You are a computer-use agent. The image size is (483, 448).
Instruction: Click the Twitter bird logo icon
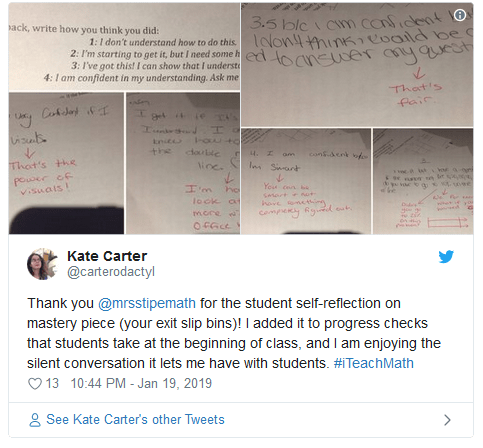coord(446,256)
